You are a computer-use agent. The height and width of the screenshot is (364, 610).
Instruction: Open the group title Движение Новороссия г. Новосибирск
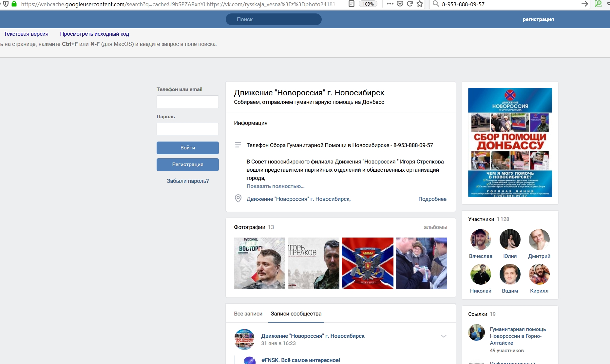point(309,93)
